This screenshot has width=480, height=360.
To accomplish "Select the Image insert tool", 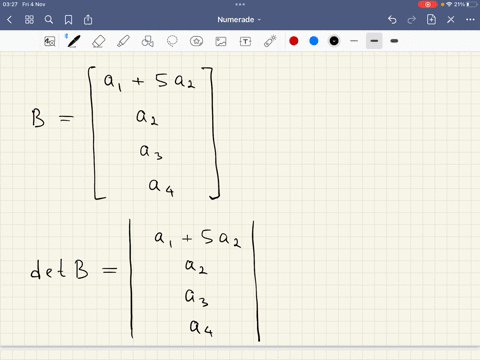I will click(221, 41).
